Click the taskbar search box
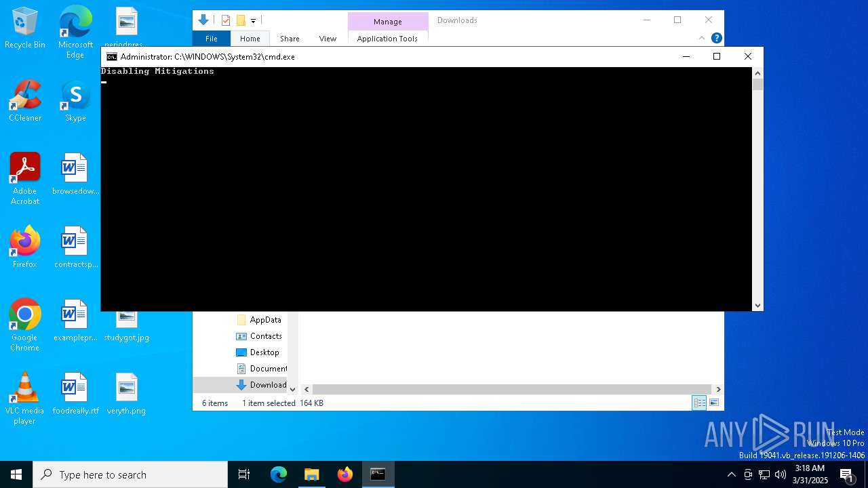The height and width of the screenshot is (488, 868). pos(130,474)
